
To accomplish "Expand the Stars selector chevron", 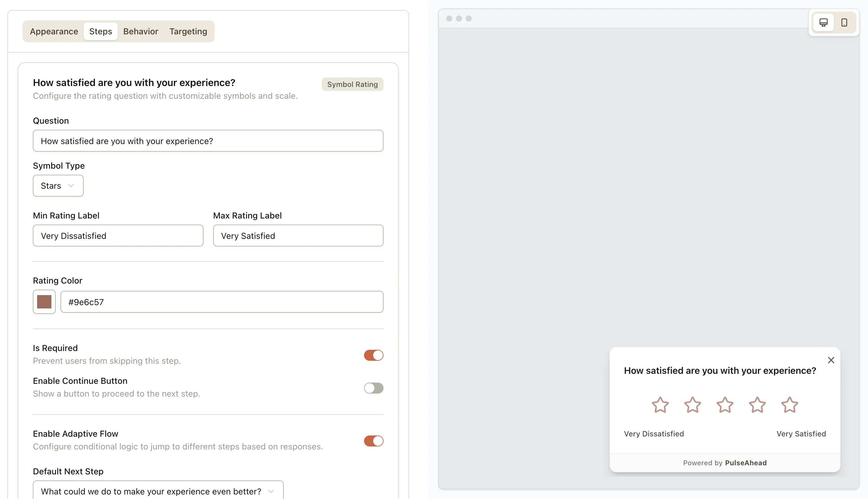I will (71, 185).
